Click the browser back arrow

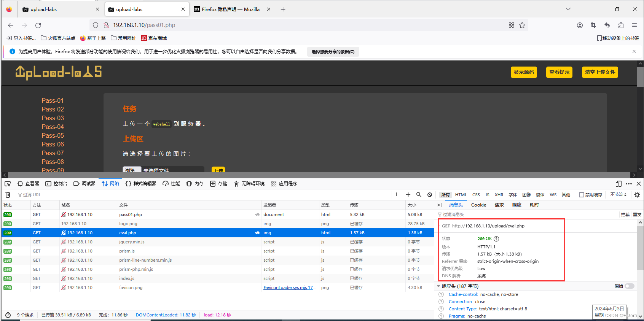[x=11, y=25]
